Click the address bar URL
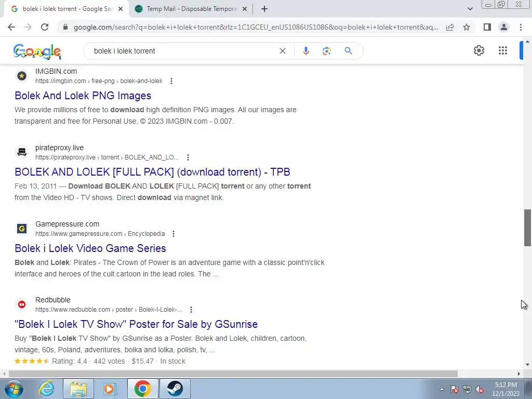The width and height of the screenshot is (532, 399). (256, 27)
